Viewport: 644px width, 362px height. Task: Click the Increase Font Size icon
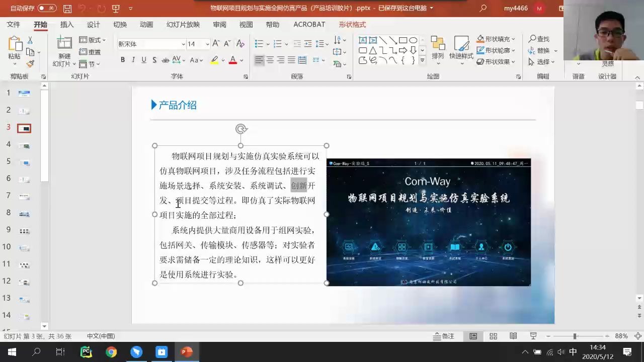coord(216,44)
